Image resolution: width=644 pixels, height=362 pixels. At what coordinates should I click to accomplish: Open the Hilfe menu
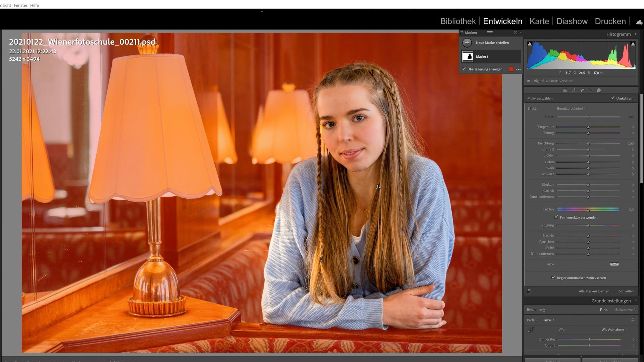point(34,5)
